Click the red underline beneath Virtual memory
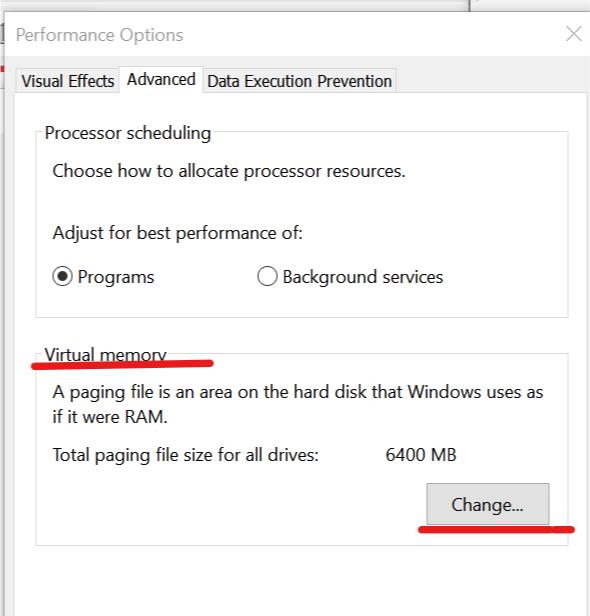Viewport: 590px width, 616px height. (x=122, y=364)
